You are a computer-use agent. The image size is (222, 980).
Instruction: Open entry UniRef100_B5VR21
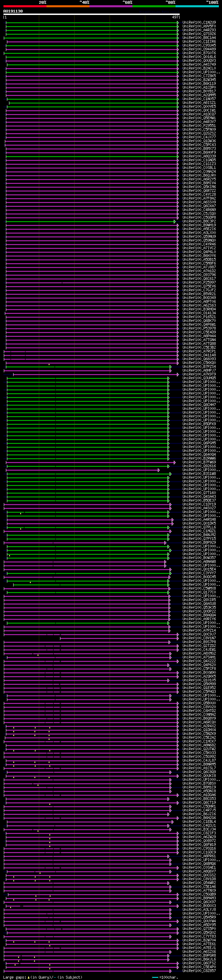click(199, 294)
